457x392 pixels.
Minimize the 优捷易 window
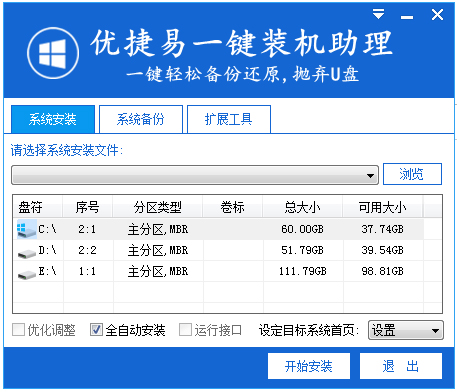point(407,17)
